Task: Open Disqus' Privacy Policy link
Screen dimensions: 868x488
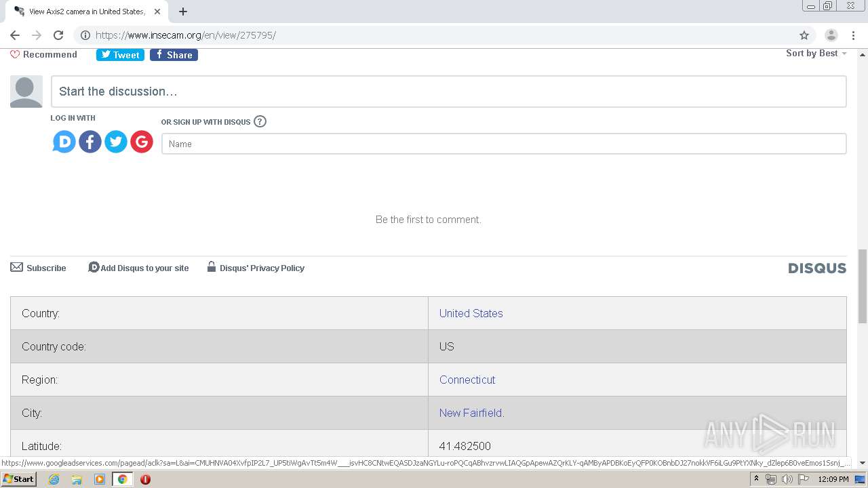Action: click(256, 268)
